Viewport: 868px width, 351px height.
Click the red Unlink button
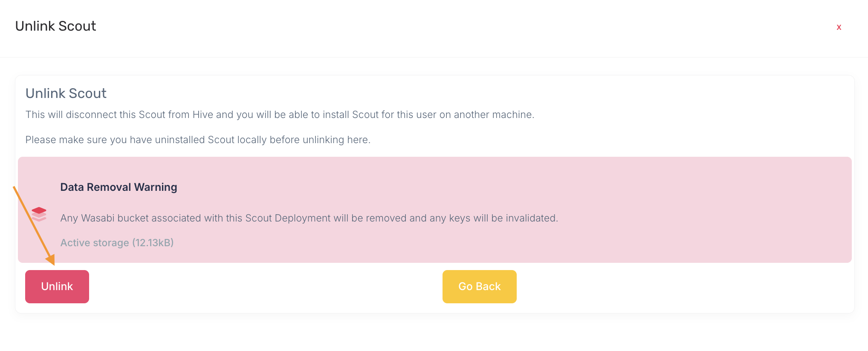point(57,287)
